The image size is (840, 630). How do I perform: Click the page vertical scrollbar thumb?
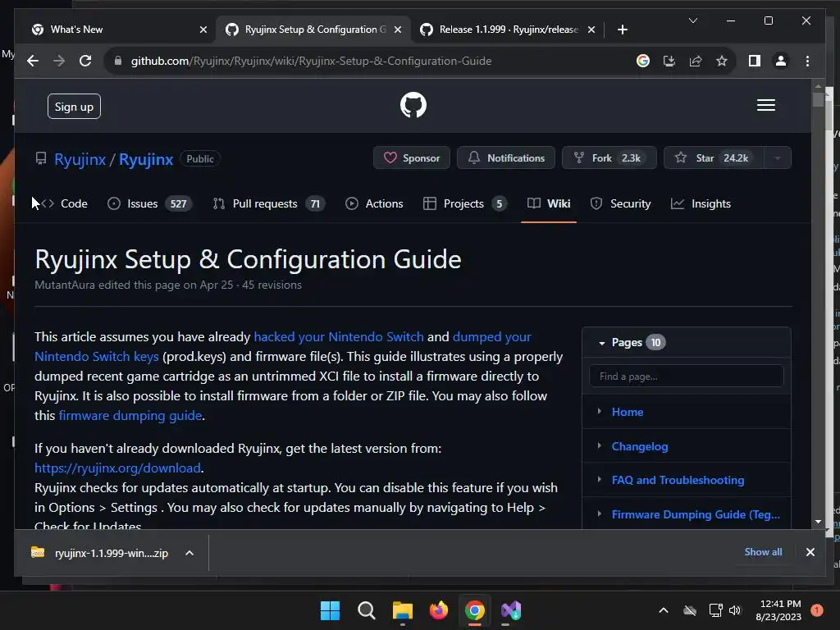tap(818, 100)
